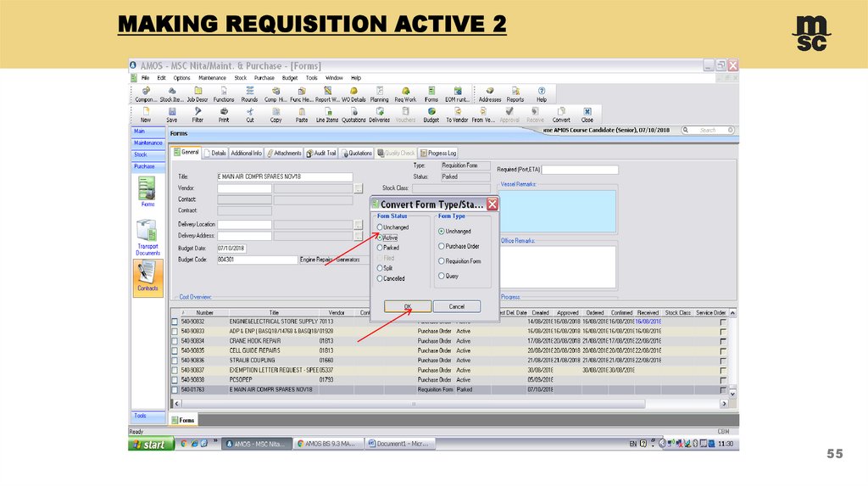
Task: Select the Split form status option
Action: (385, 268)
